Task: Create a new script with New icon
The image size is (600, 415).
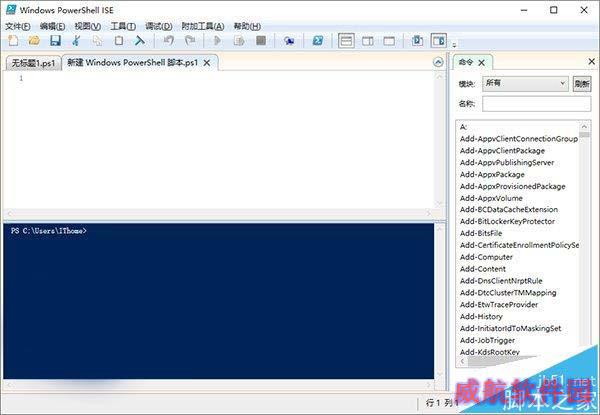Action: pyautogui.click(x=13, y=41)
